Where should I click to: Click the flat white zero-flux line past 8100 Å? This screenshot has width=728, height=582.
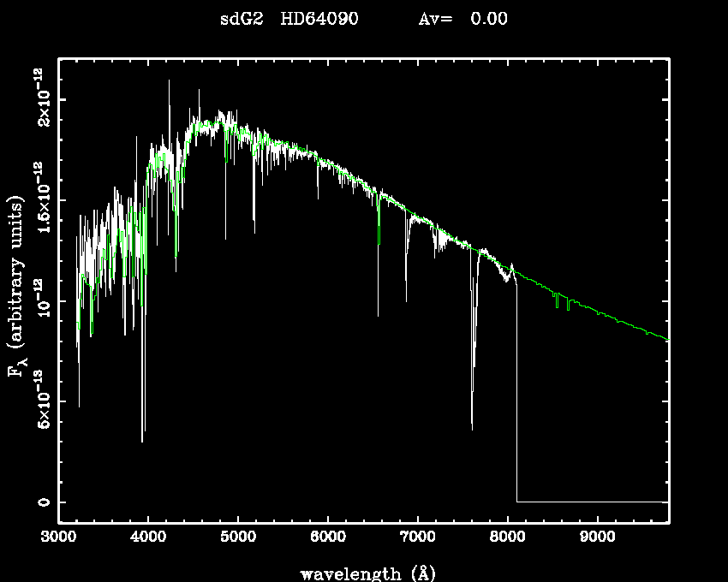[x=591, y=502]
